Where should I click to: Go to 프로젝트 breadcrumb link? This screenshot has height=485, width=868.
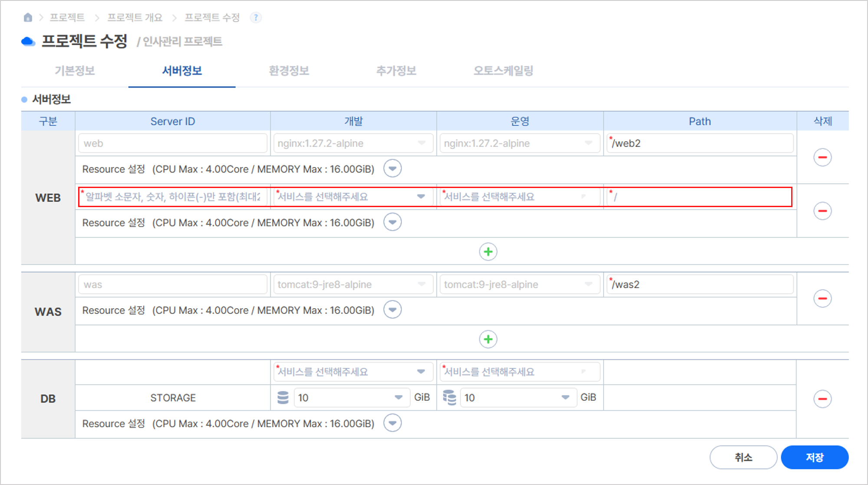coord(67,17)
